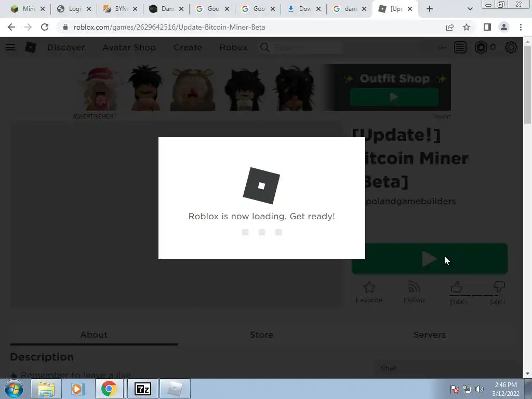Screen dimensions: 532x399
Task: Open the browser side panel icon
Action: coord(487,27)
